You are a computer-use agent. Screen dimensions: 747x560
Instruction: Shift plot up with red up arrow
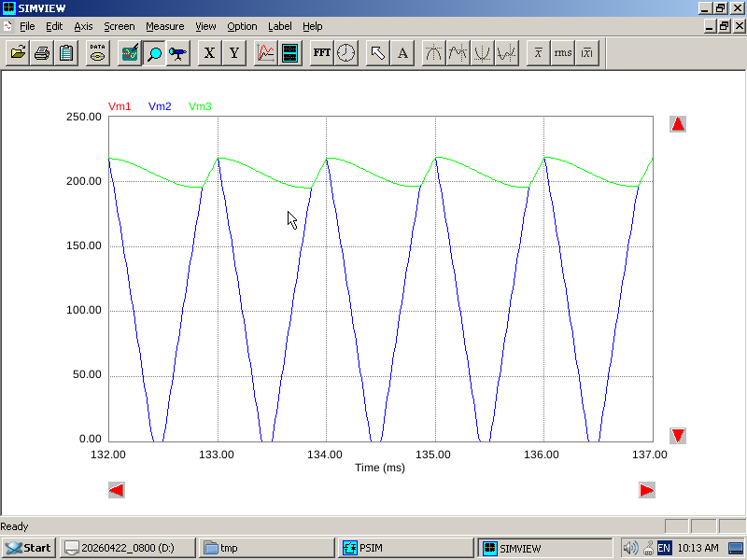point(678,124)
